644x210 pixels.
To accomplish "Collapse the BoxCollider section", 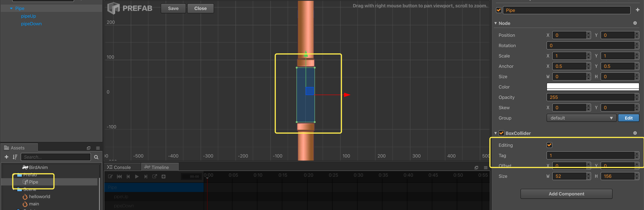I will 495,133.
